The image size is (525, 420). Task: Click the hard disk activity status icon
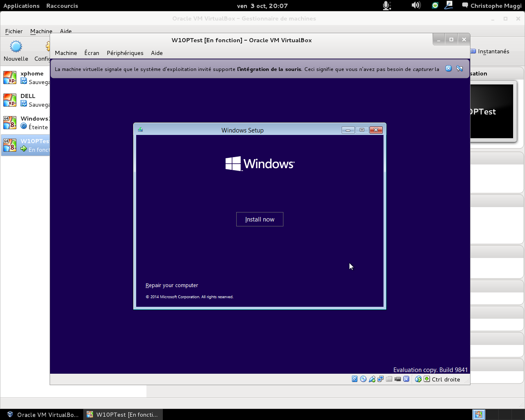point(355,379)
